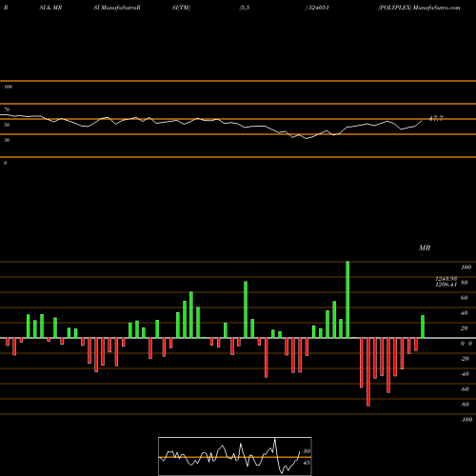Click the MR axis label 100
476x476 pixels.
tap(466, 268)
